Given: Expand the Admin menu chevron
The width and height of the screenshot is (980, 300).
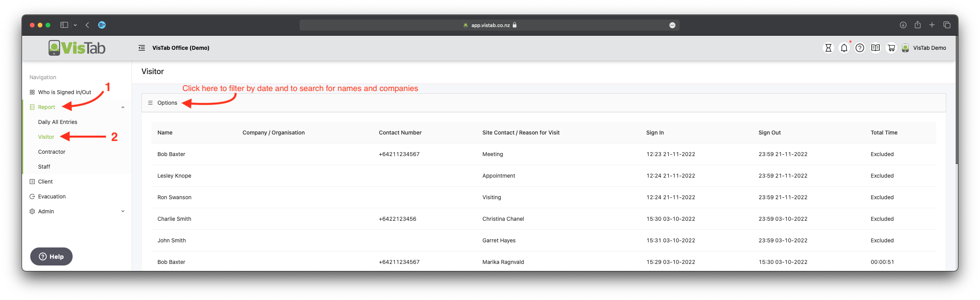Looking at the screenshot, I should point(123,211).
